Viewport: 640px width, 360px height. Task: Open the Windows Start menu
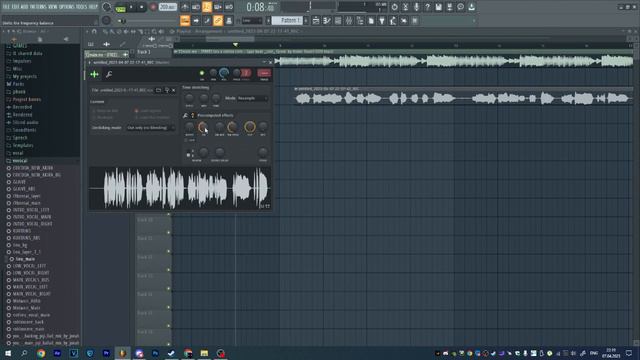[8, 353]
